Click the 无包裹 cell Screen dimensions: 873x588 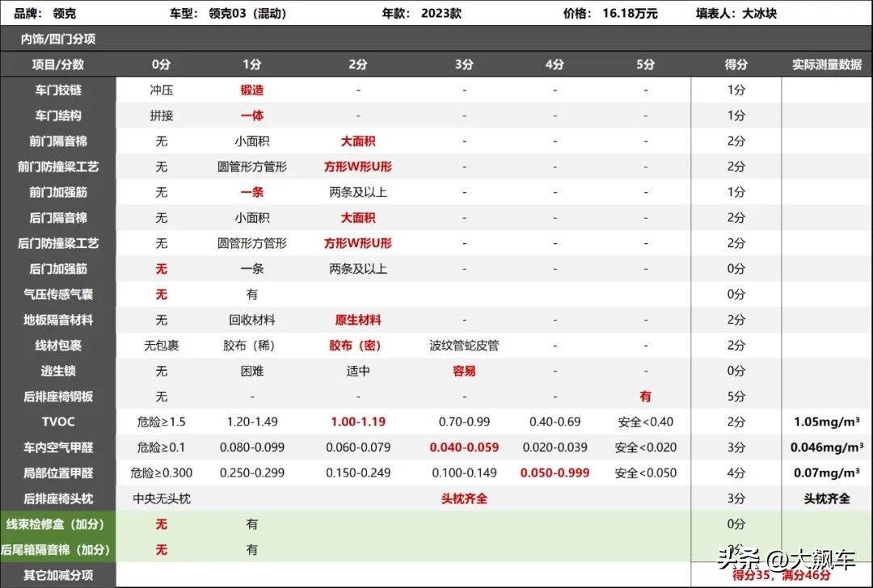(161, 346)
